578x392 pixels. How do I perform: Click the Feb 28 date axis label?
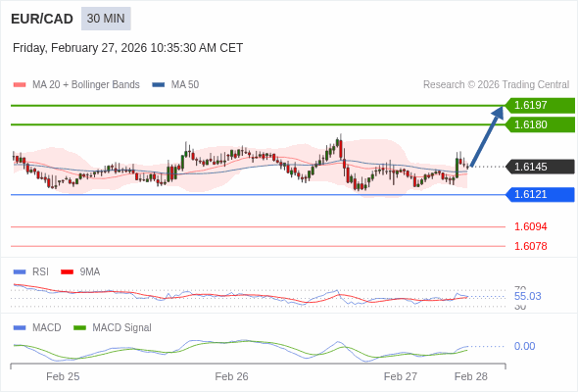[x=471, y=376]
